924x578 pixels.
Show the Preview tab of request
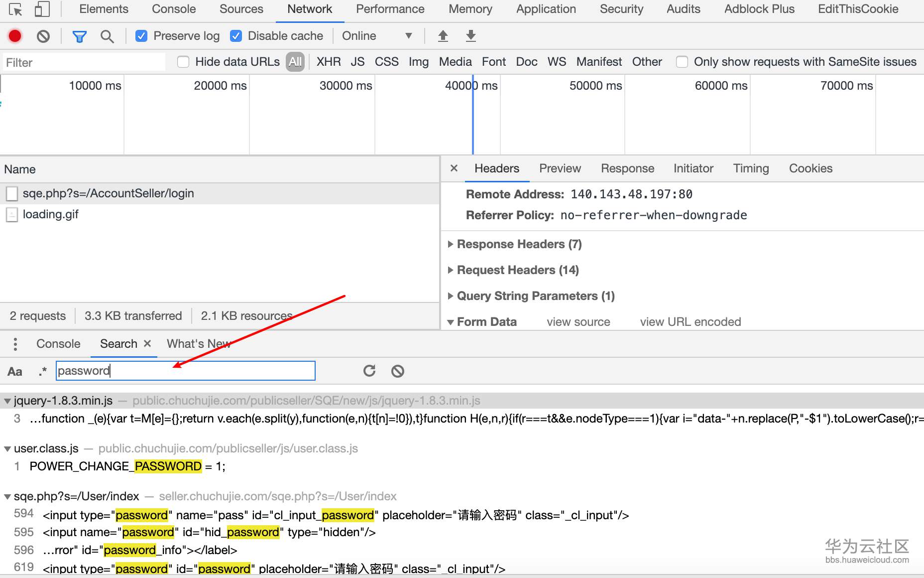click(x=560, y=168)
